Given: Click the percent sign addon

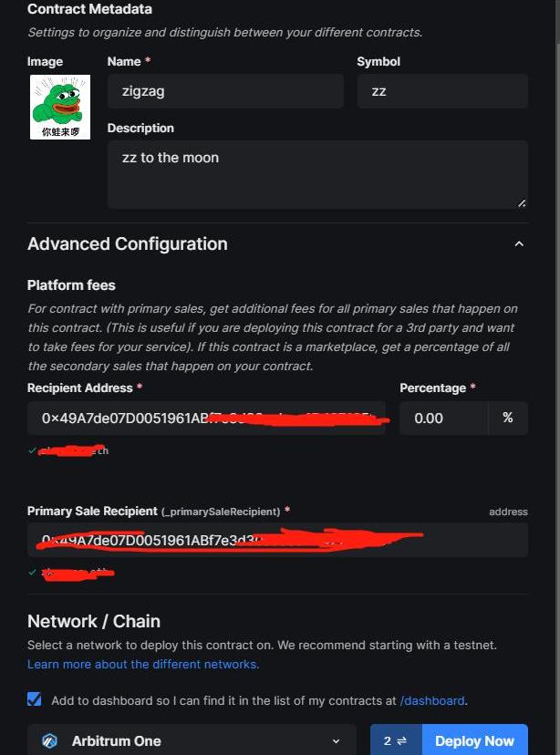Looking at the screenshot, I should click(508, 418).
